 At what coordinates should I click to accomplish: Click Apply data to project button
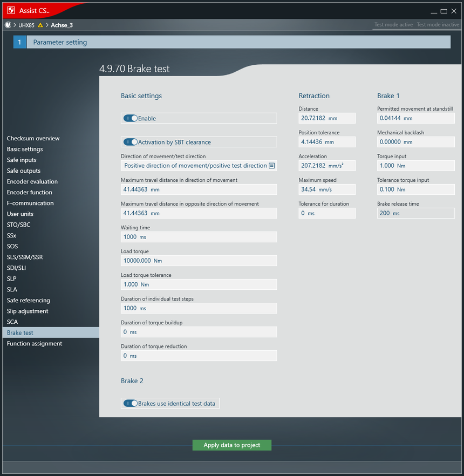pos(231,445)
